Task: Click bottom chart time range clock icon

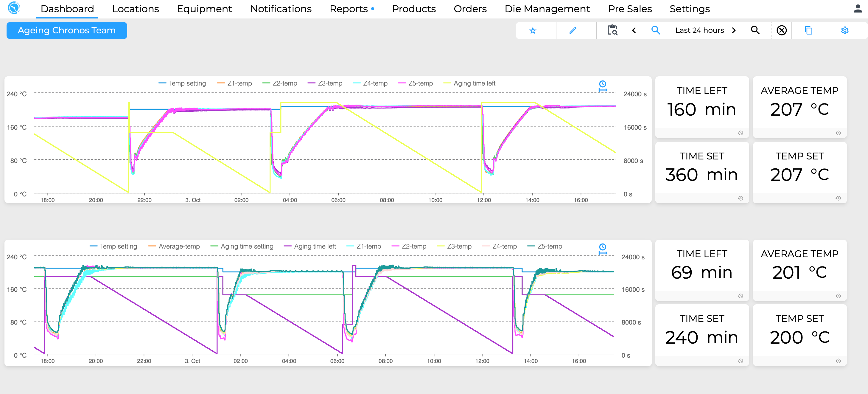Action: tap(603, 249)
